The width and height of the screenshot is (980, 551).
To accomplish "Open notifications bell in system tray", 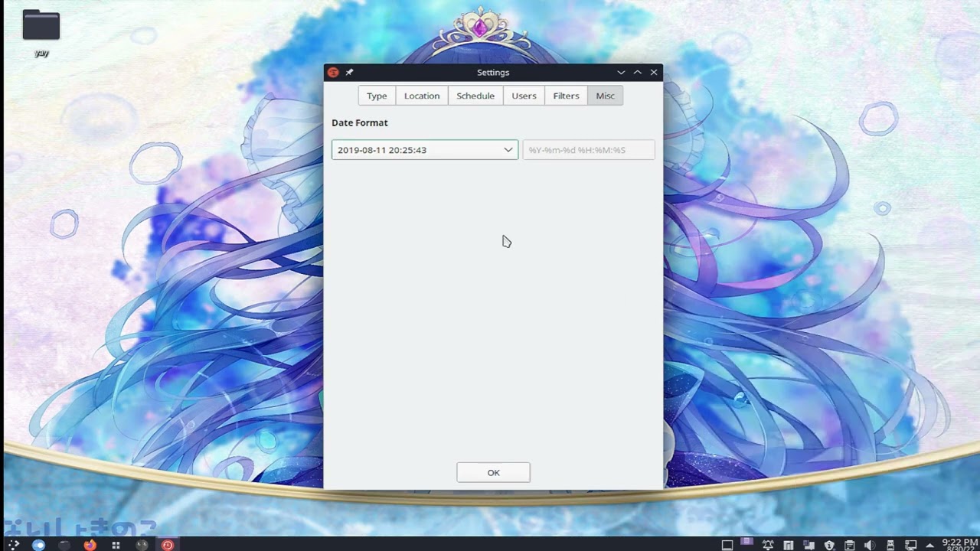I will tap(768, 545).
